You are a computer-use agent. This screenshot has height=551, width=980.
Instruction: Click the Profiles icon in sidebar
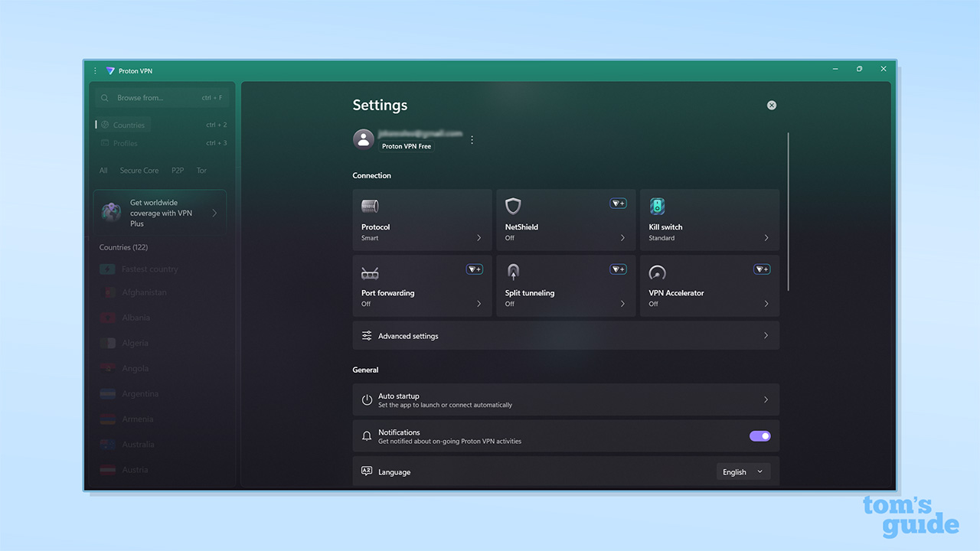[106, 143]
